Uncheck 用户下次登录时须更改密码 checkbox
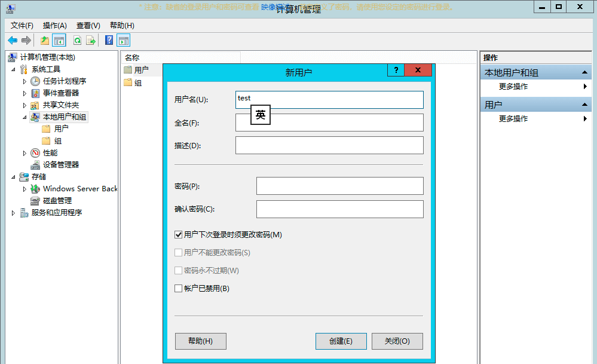Viewport: 597px width, 364px height. [x=178, y=234]
